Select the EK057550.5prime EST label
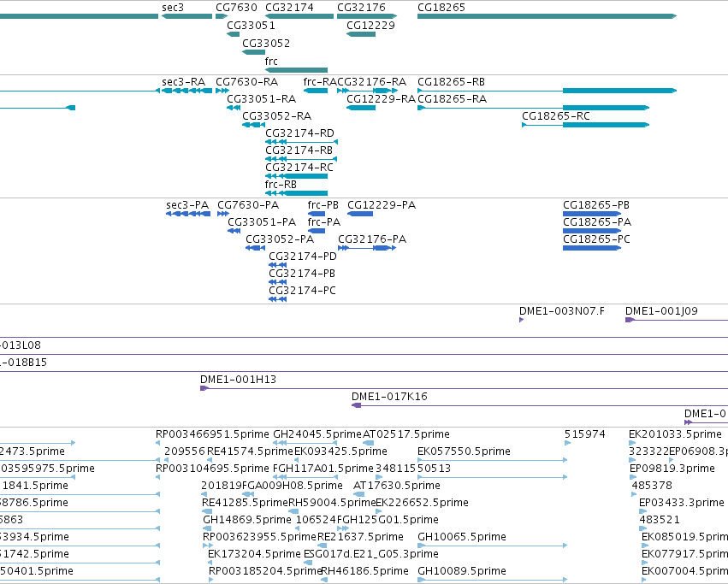This screenshot has height=584, width=728. click(x=464, y=451)
